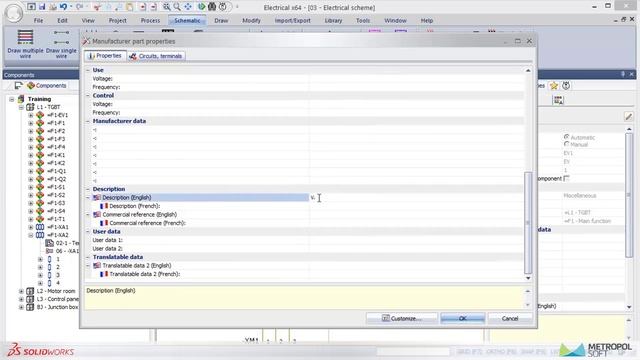Click the Use Voltage value field
This screenshot has width=640, height=360.
click(x=416, y=79)
